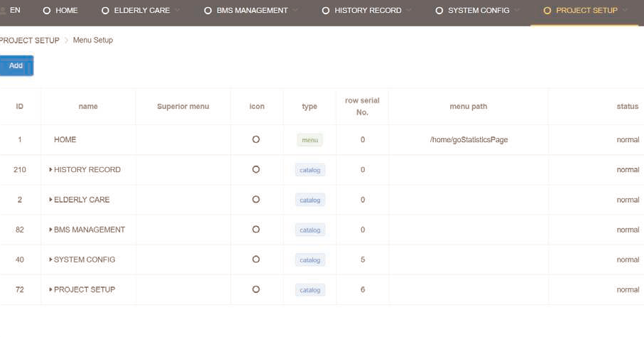
Task: Click the green menu type tag
Action: click(310, 140)
